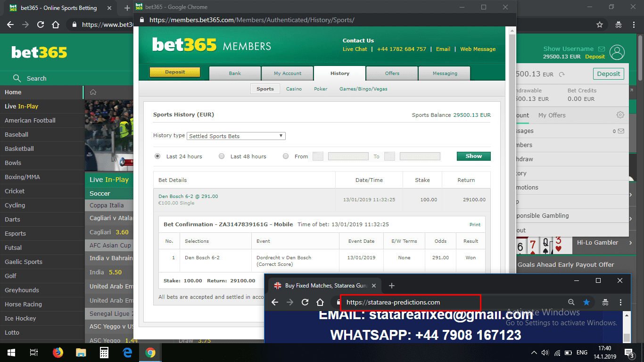This screenshot has width=644, height=362.
Task: Switch to the Bank tab
Action: click(235, 74)
